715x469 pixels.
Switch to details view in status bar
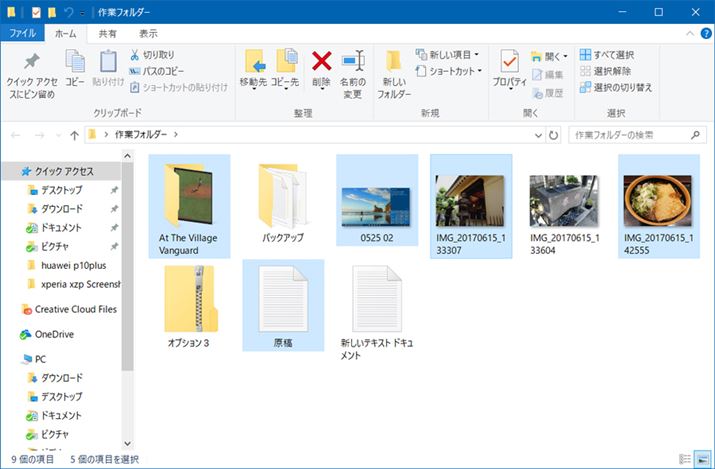(x=685, y=459)
